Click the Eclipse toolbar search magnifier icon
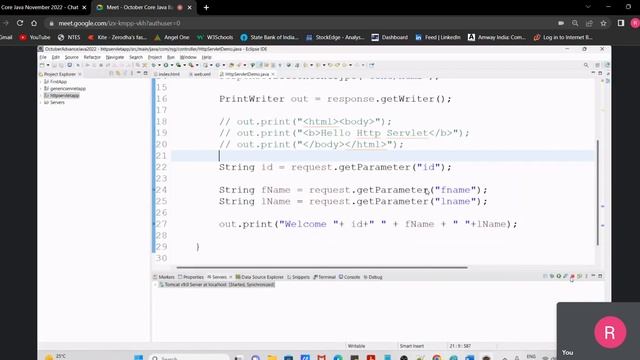The height and width of the screenshot is (360, 640). coord(586,65)
